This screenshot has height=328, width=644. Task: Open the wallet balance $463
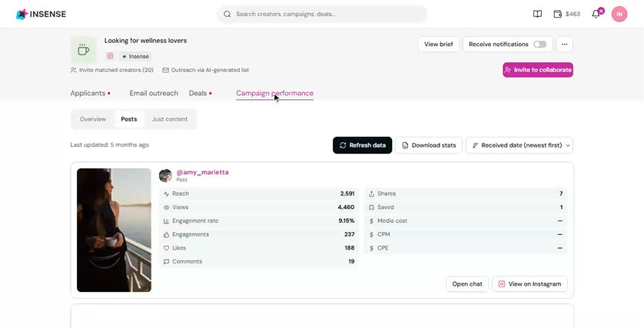click(x=567, y=14)
